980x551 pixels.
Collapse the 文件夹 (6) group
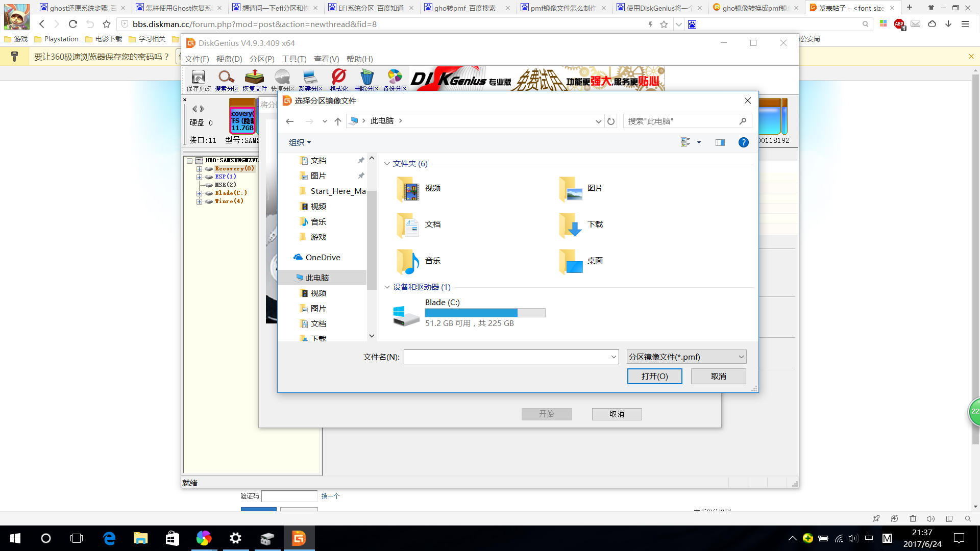pyautogui.click(x=387, y=163)
